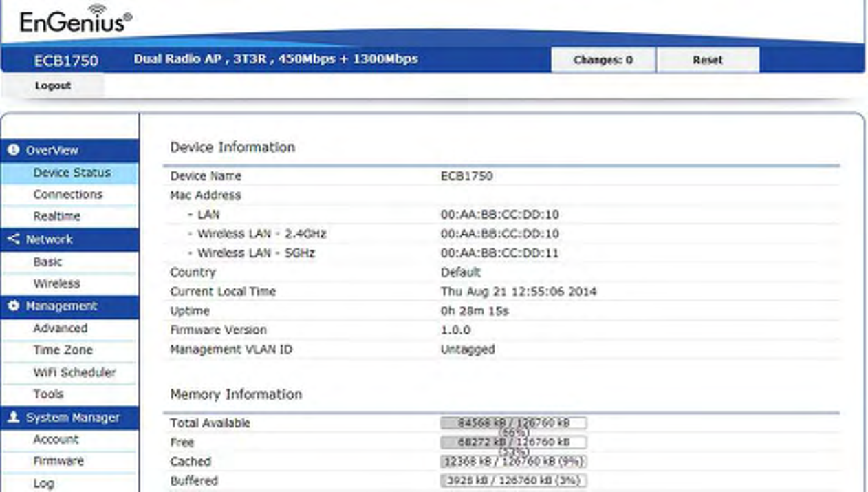Click the Cached label
This screenshot has height=492, width=868.
(191, 462)
